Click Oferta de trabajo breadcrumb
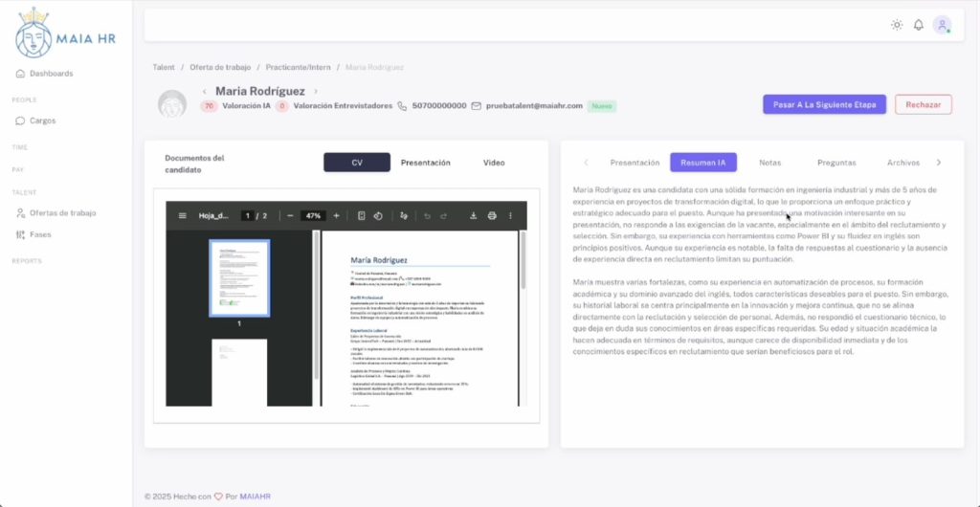 (220, 67)
